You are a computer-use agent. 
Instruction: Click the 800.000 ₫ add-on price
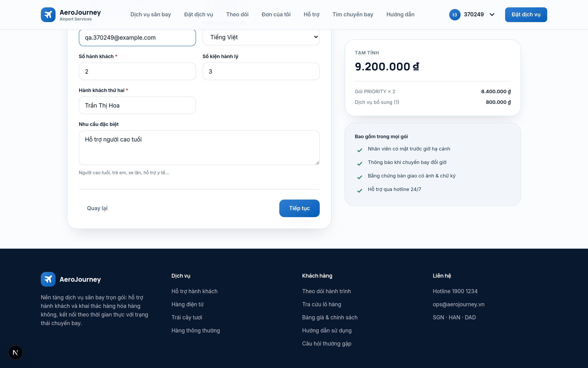point(498,102)
